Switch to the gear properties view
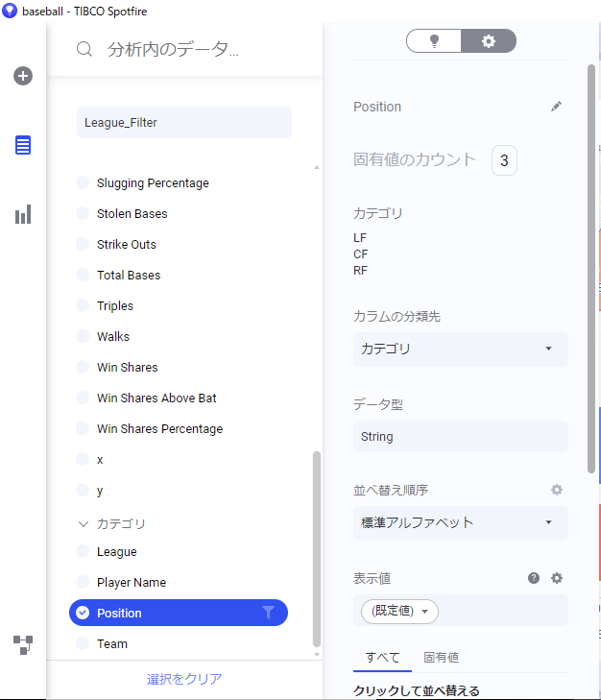Viewport: 601px width, 700px height. pyautogui.click(x=489, y=41)
